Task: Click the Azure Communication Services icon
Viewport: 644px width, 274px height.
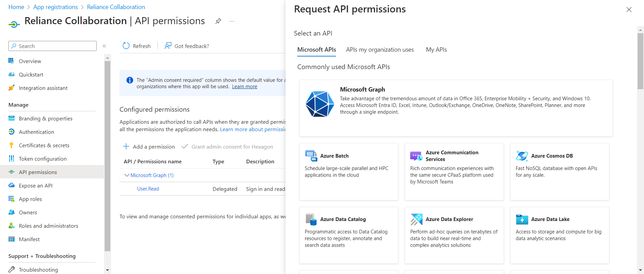Action: coord(416,156)
